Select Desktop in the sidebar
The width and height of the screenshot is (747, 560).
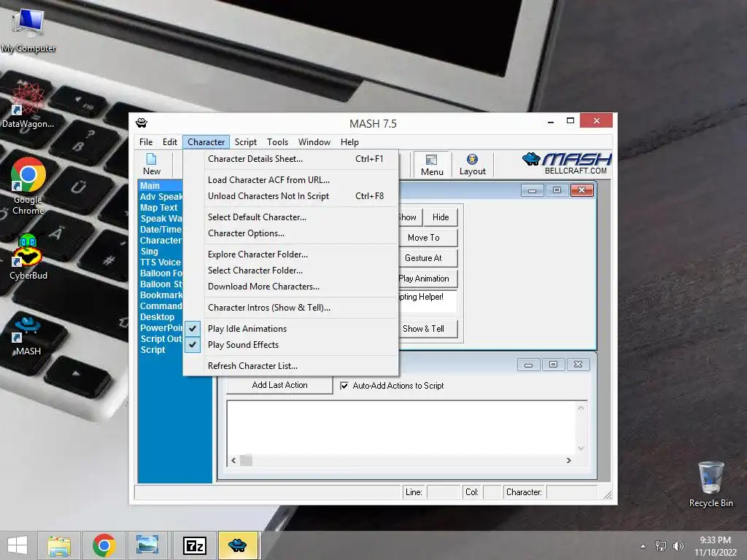point(160,317)
